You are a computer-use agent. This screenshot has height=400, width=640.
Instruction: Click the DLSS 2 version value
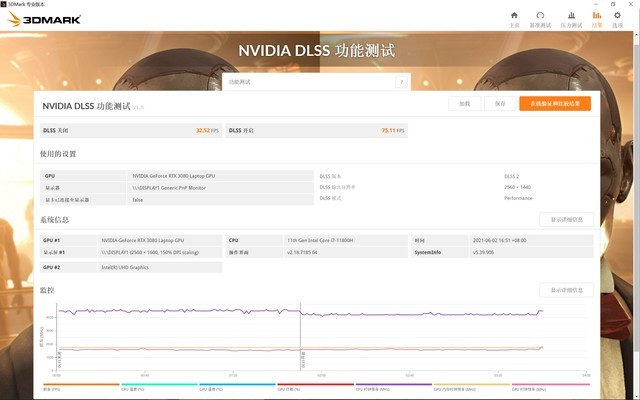[511, 176]
